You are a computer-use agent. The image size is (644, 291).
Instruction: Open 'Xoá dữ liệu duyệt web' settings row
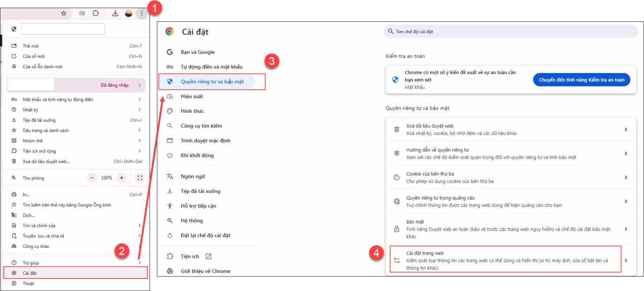coord(511,129)
